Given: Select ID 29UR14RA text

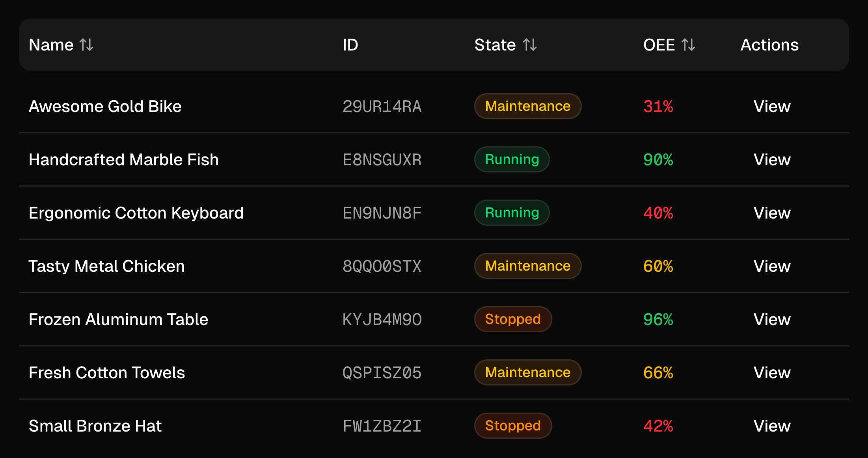Looking at the screenshot, I should (x=382, y=107).
